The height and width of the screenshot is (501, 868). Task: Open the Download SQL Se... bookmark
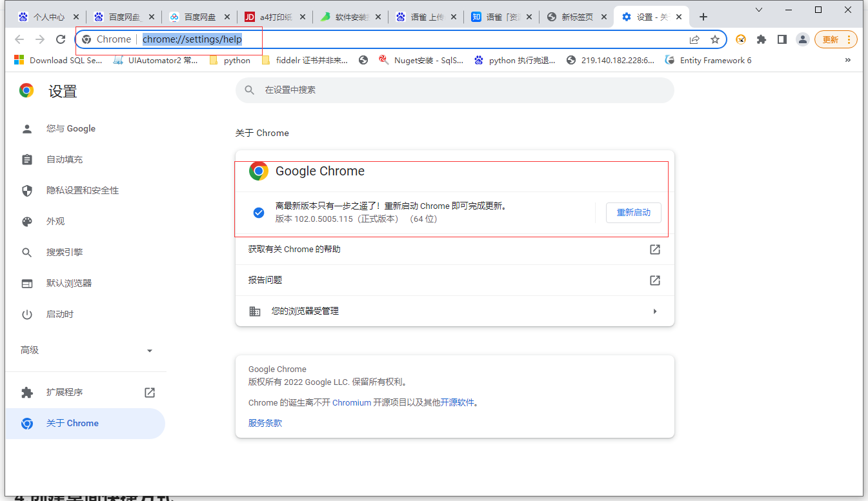pyautogui.click(x=58, y=60)
